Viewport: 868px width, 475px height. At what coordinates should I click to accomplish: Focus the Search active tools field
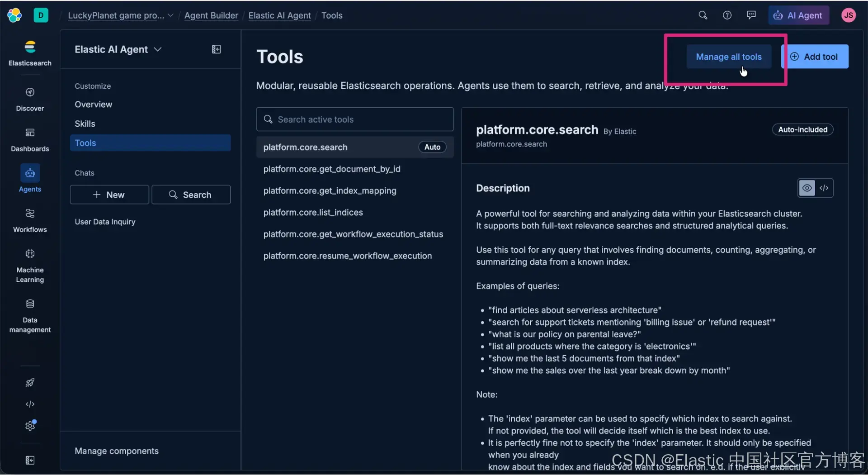point(355,119)
